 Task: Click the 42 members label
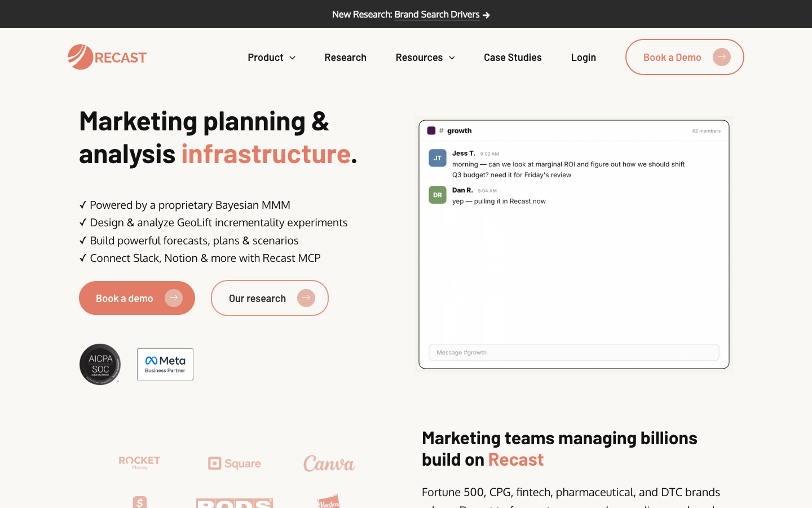(x=706, y=131)
